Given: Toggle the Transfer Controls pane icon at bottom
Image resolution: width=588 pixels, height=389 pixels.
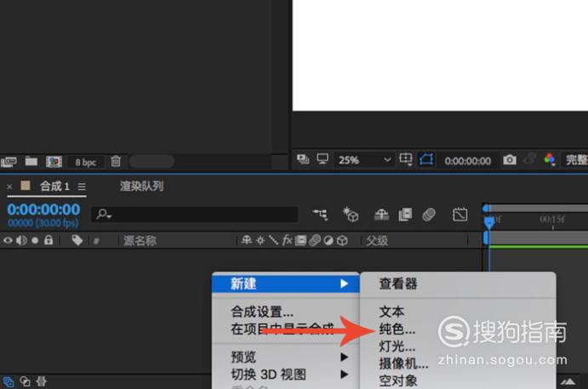Looking at the screenshot, I should tap(26, 381).
